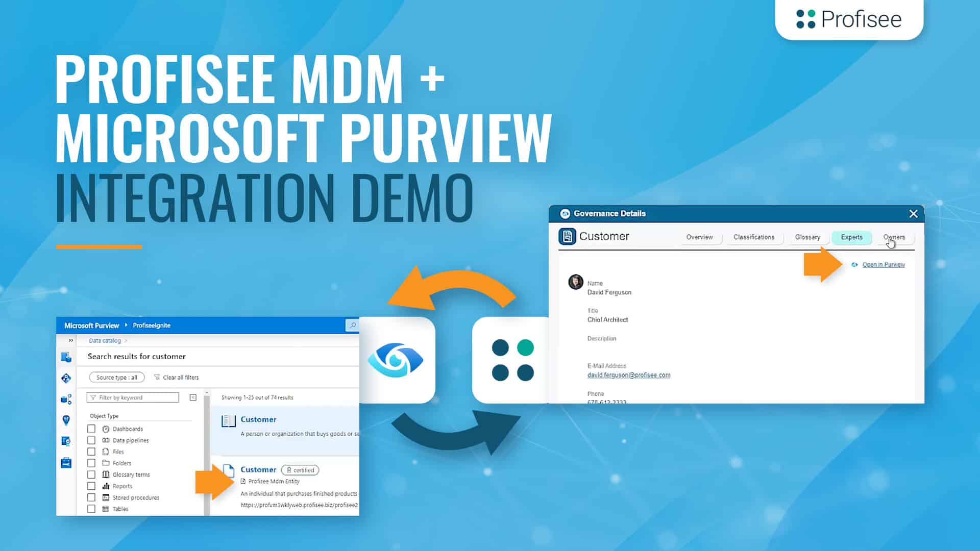This screenshot has width=980, height=551.
Task: Click the Profisee Mdm Entity type label
Action: tap(274, 481)
